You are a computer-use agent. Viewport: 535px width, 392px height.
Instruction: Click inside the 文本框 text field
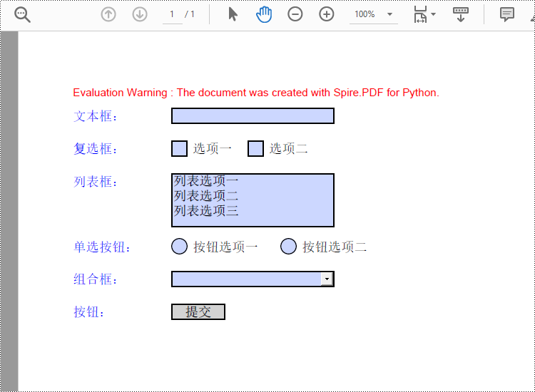click(253, 116)
